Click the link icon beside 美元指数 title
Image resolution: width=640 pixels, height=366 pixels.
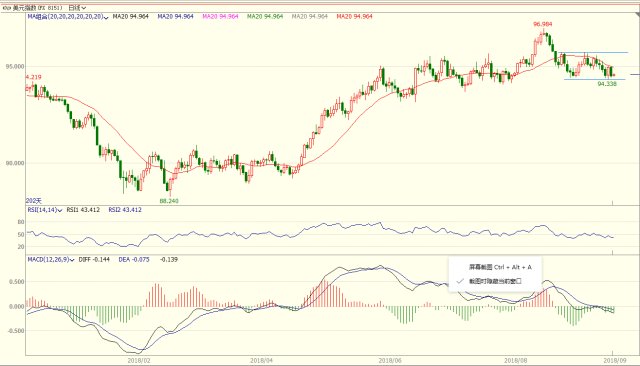[x=7, y=8]
